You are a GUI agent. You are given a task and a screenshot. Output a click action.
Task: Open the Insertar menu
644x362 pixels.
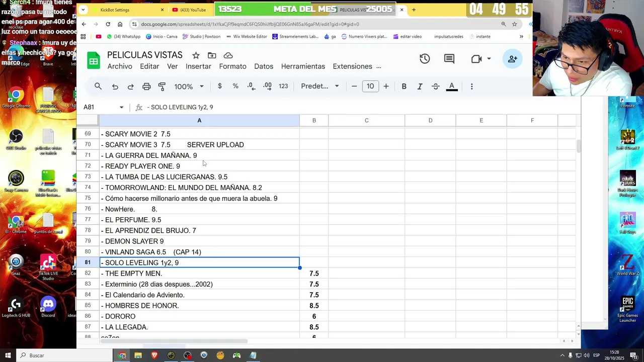198,66
